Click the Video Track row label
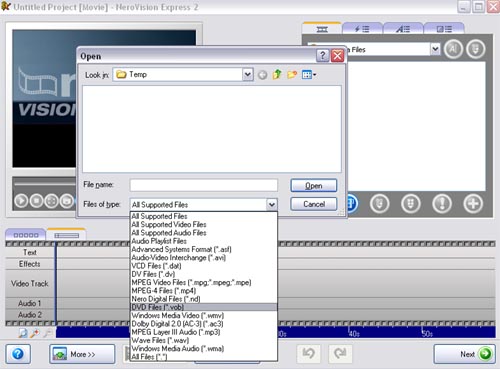 pos(30,284)
